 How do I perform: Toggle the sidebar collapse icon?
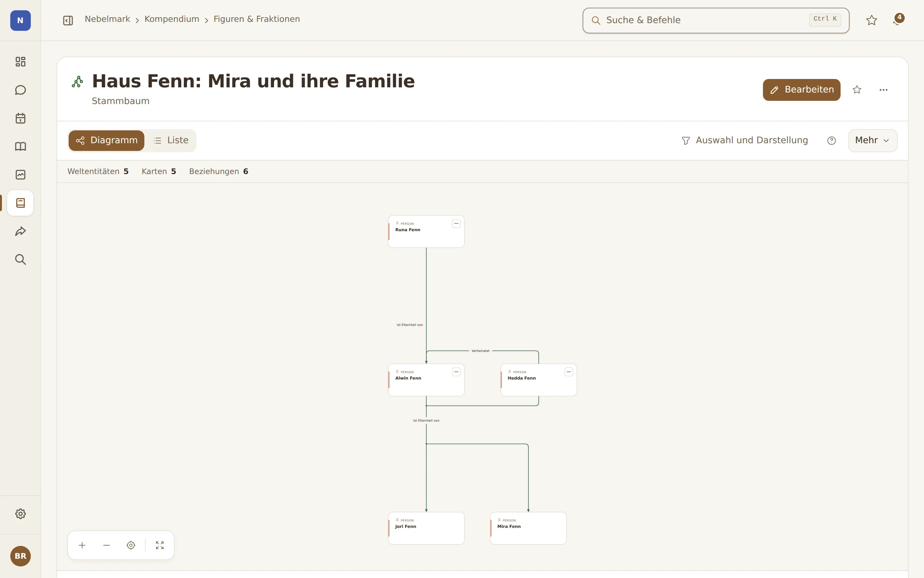(x=68, y=20)
